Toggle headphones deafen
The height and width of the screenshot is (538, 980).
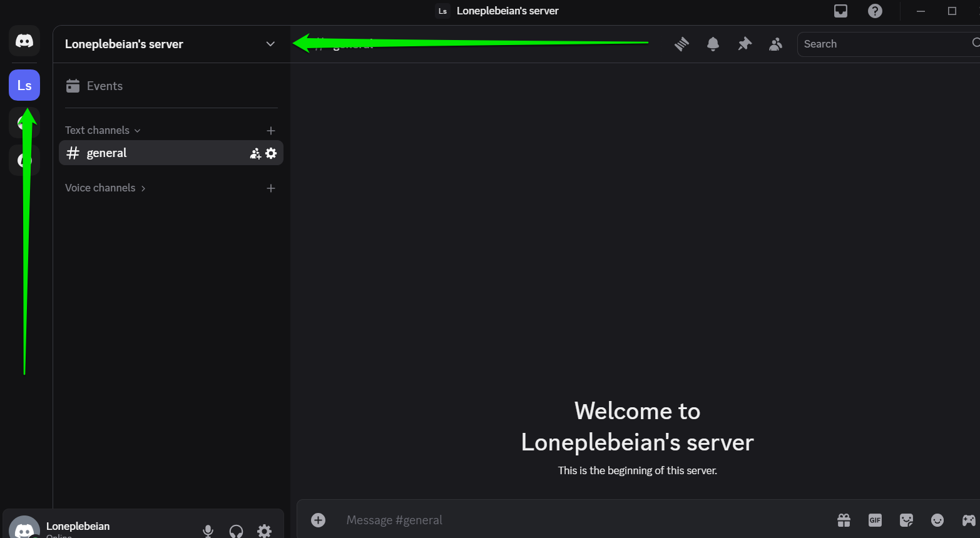236,530
